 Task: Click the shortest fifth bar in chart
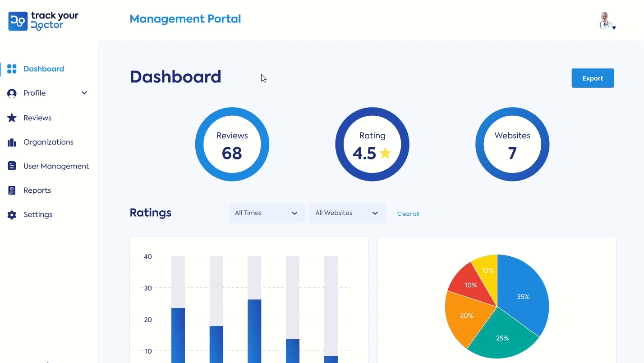click(331, 359)
